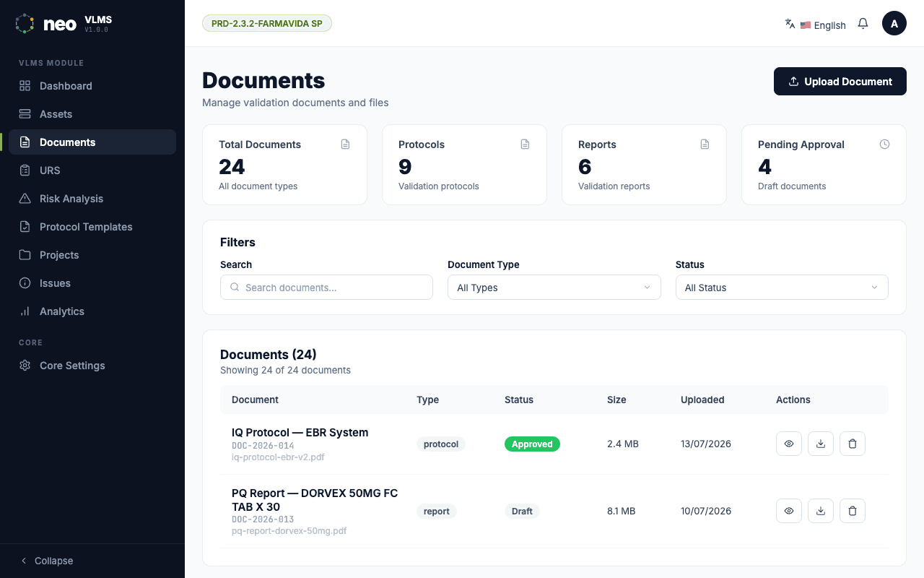This screenshot has height=578, width=924.
Task: Click the neo logo icon
Action: pyautogui.click(x=25, y=23)
